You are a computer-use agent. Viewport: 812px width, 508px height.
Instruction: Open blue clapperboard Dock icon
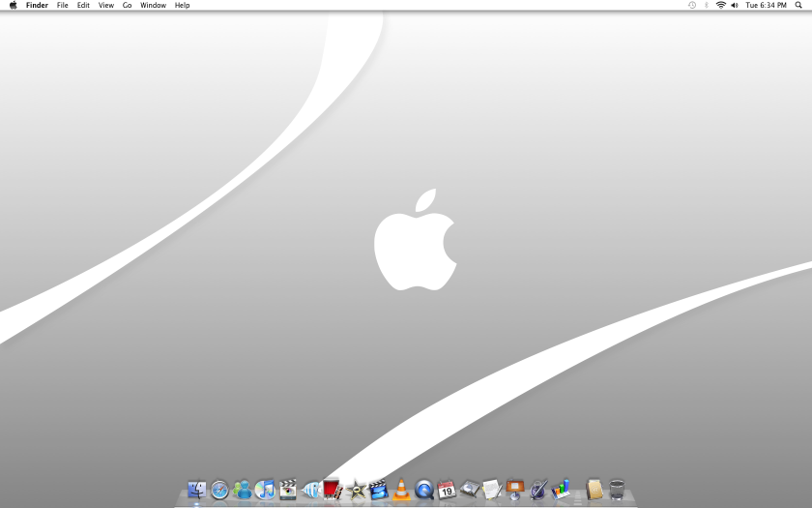pyautogui.click(x=379, y=490)
